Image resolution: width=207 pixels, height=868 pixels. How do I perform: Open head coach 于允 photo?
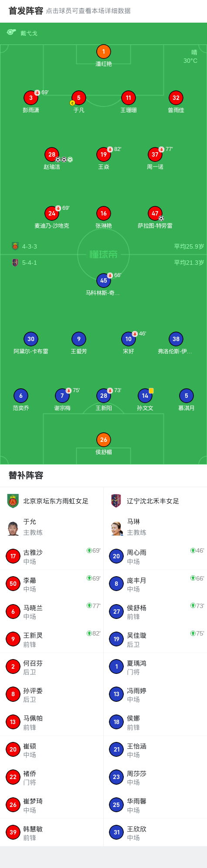(x=13, y=527)
